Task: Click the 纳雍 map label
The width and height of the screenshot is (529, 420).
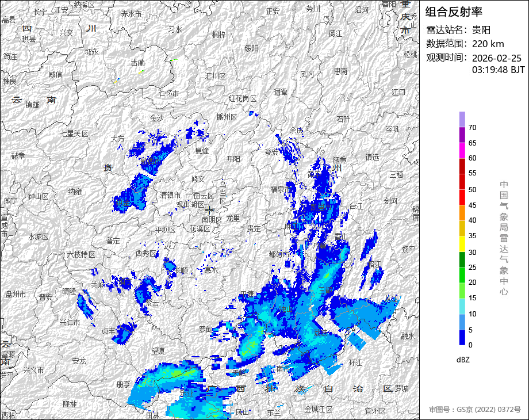Action: coord(75,192)
